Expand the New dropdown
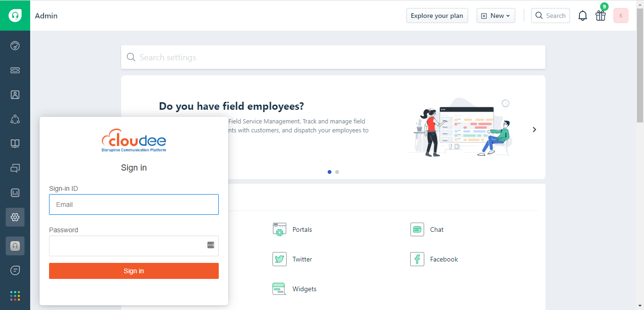Screen dimensions: 644x310 496,16
